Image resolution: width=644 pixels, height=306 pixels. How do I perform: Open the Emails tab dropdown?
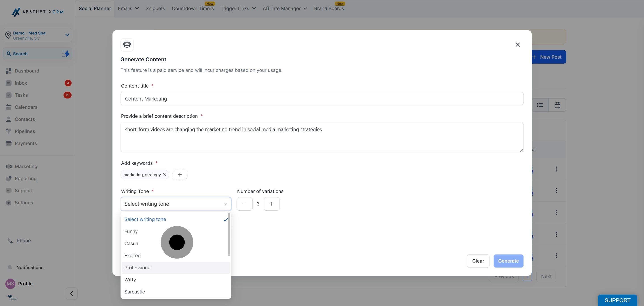(x=128, y=9)
